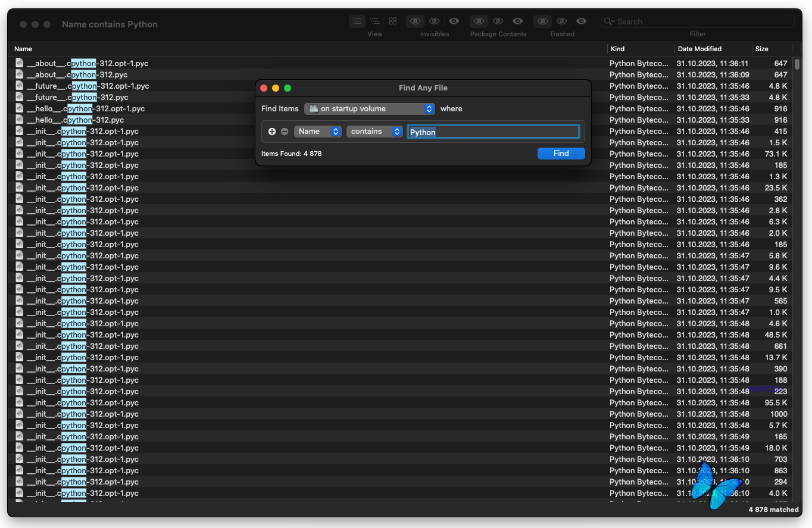This screenshot has width=812, height=528.
Task: Click the open eye under Package Contents
Action: (x=479, y=21)
